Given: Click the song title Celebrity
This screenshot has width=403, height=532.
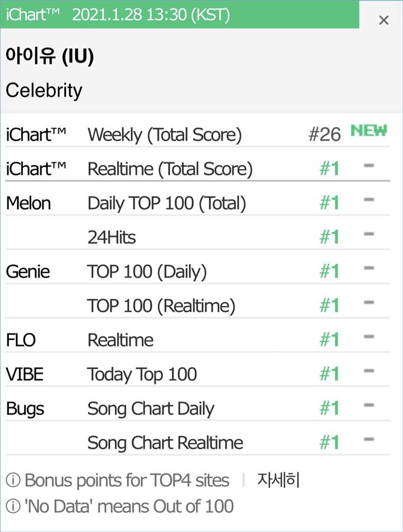Looking at the screenshot, I should pyautogui.click(x=45, y=90).
